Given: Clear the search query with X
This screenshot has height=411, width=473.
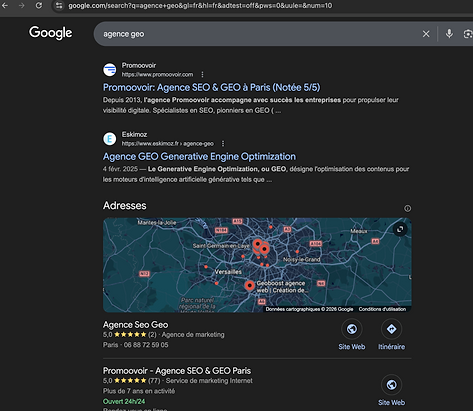Looking at the screenshot, I should pos(426,34).
